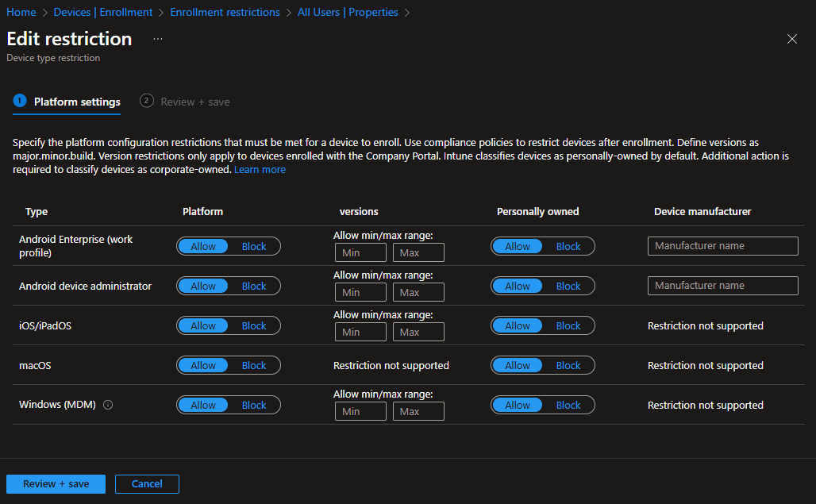Image resolution: width=816 pixels, height=504 pixels.
Task: Open the ellipsis menu beside Edit restriction
Action: click(x=158, y=39)
